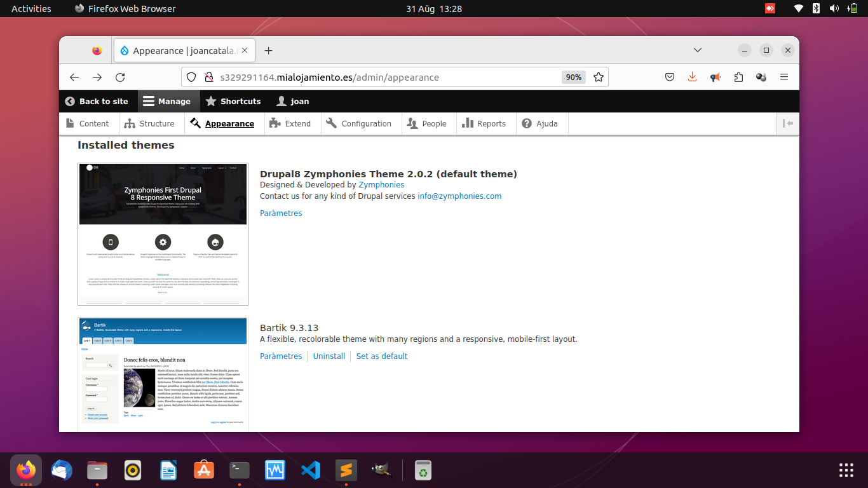Uninstall the Bartik theme
868x488 pixels.
(329, 356)
